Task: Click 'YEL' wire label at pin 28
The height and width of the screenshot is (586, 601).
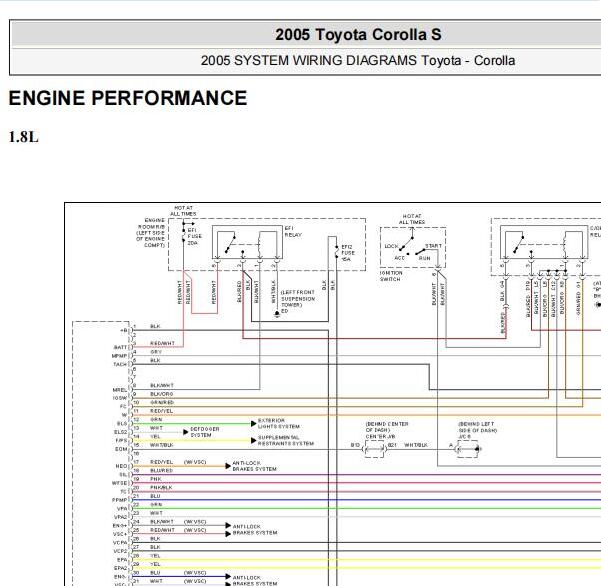Action: point(156,555)
